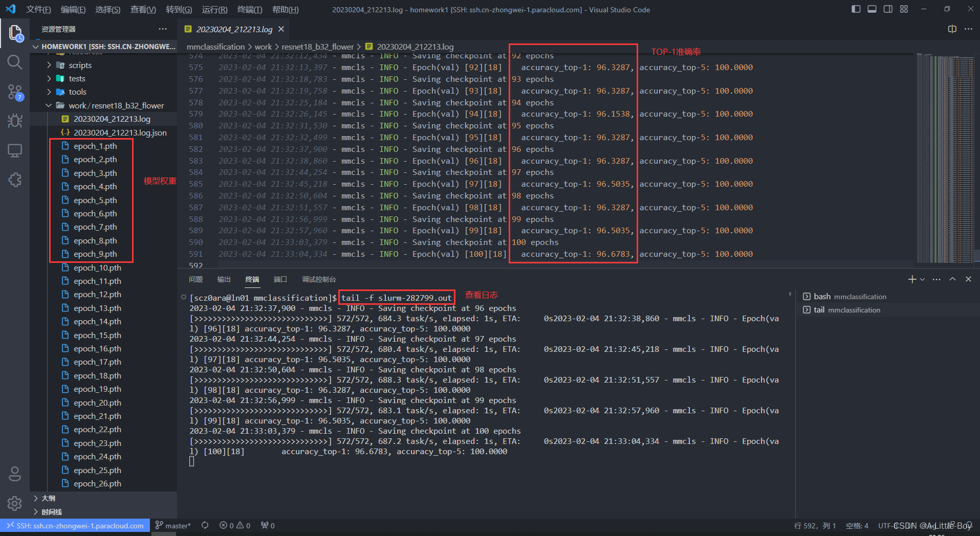Click the explorer panel more actions ellipsis
This screenshot has height=536, width=980.
(163, 29)
